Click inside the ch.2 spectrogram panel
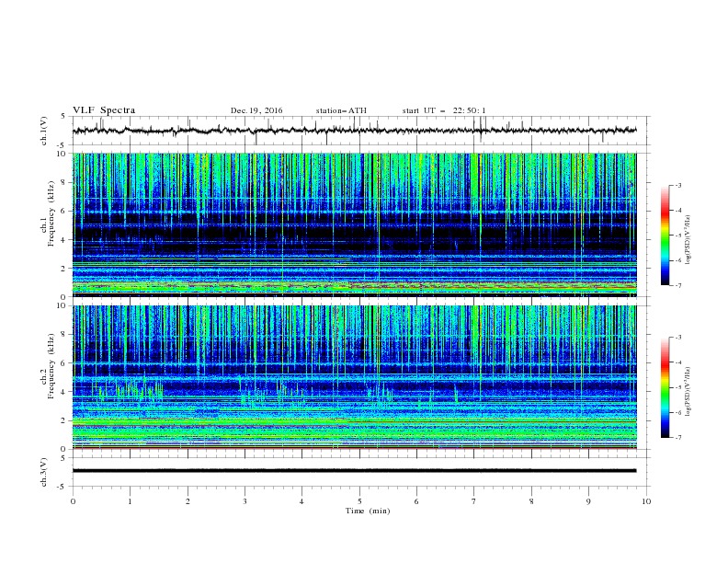This screenshot has width=728, height=563. [x=355, y=377]
